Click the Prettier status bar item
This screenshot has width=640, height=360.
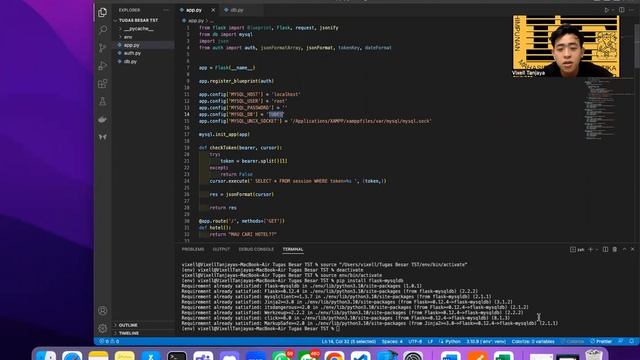tap(601, 341)
